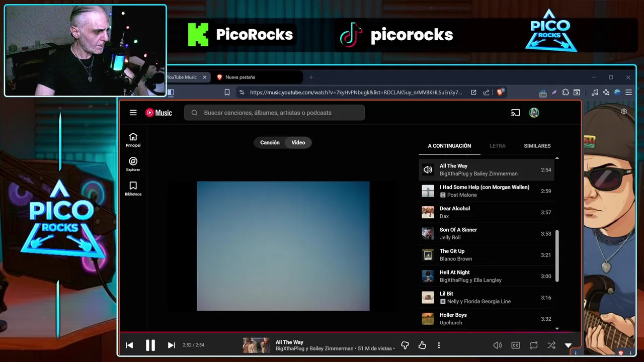Play Lil Bit from queue
The width and height of the screenshot is (644, 362).
[486, 298]
